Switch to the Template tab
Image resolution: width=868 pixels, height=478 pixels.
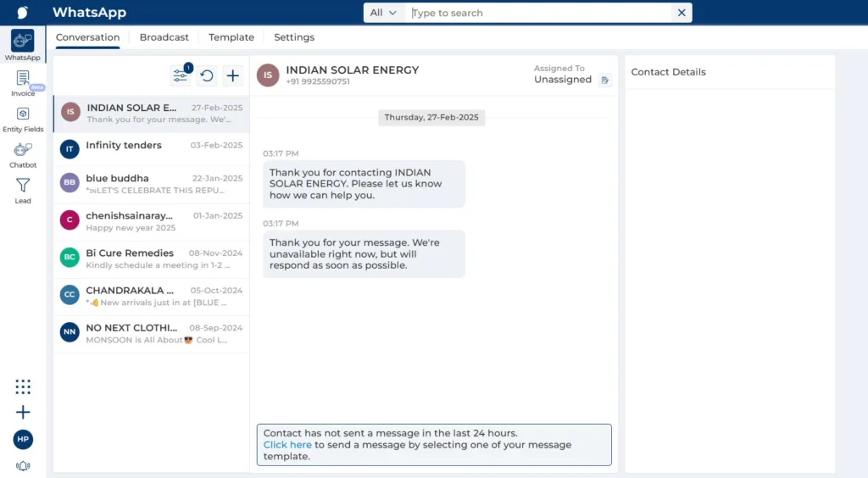pos(231,37)
